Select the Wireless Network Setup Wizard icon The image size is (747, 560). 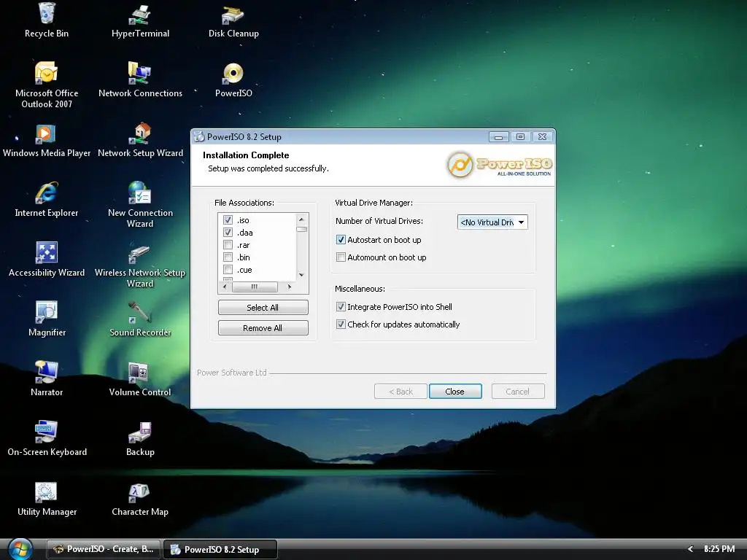click(140, 264)
